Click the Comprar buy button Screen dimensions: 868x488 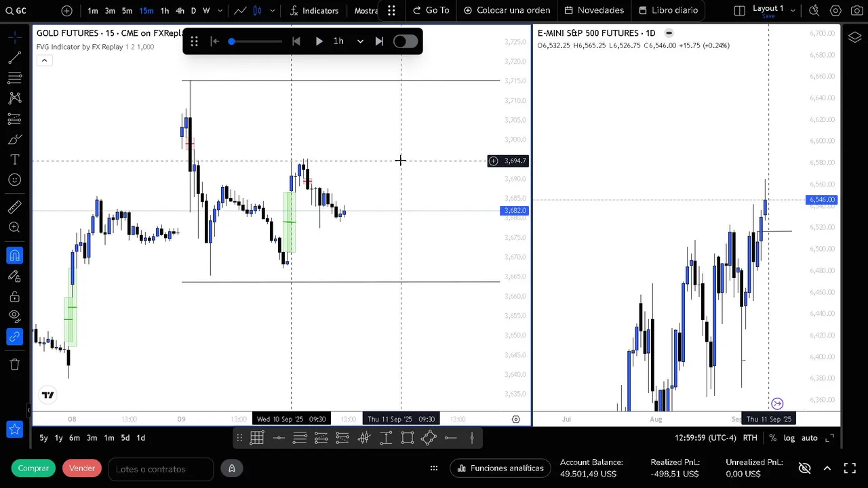click(33, 468)
